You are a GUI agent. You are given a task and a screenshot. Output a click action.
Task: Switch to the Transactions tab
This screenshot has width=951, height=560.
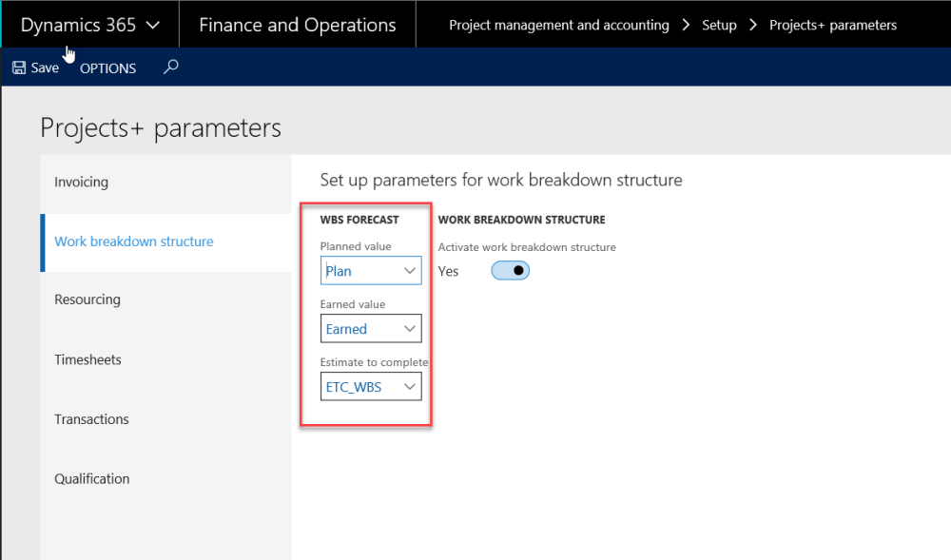tap(91, 419)
